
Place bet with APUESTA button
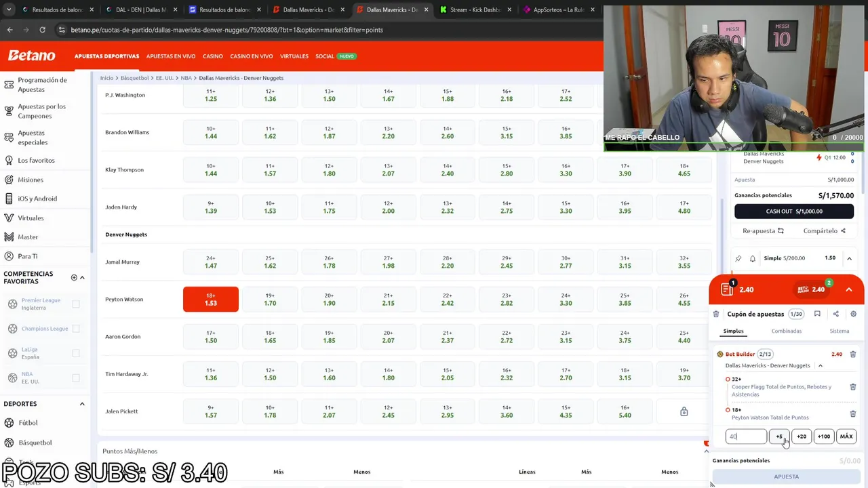point(787,476)
